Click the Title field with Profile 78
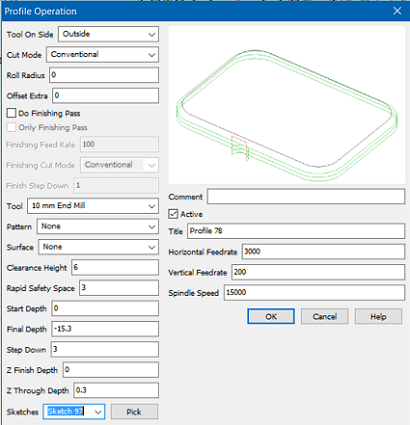Image resolution: width=410 pixels, height=425 pixels. [x=296, y=231]
